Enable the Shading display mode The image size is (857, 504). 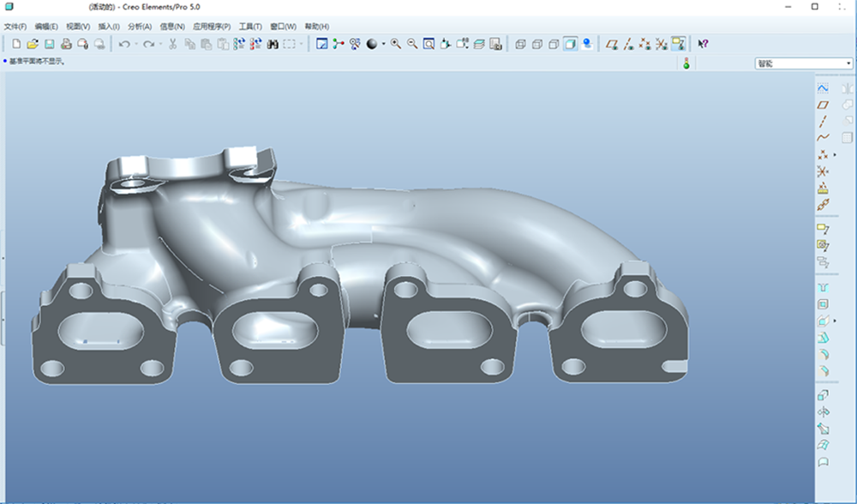[x=571, y=44]
